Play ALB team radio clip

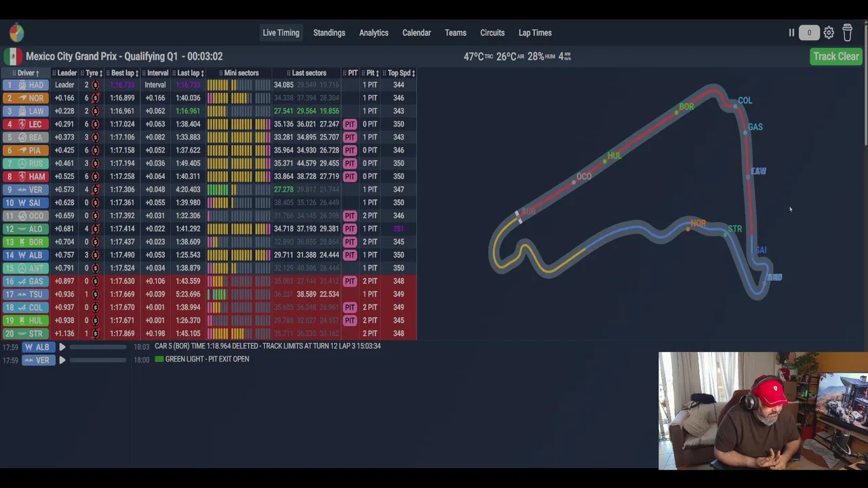tap(62, 347)
